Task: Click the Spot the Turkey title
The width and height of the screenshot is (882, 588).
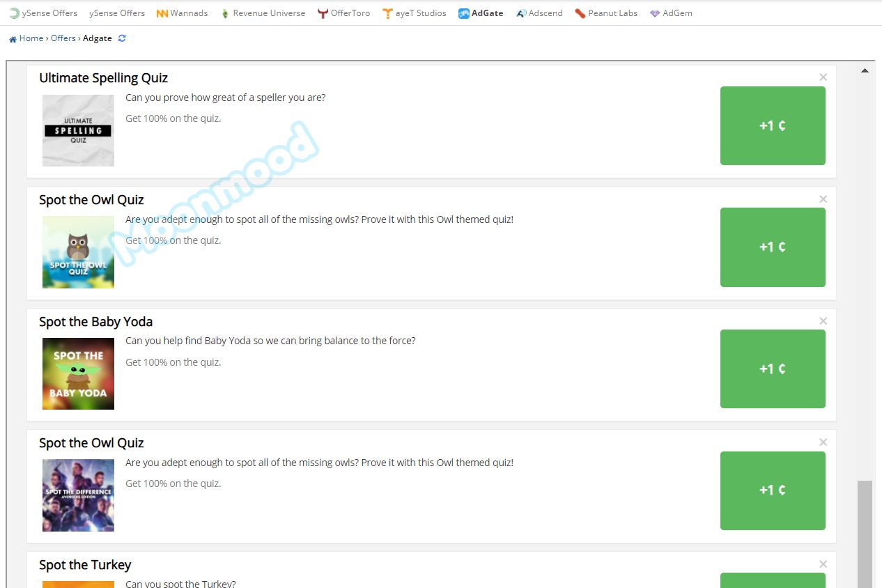Action: point(85,565)
